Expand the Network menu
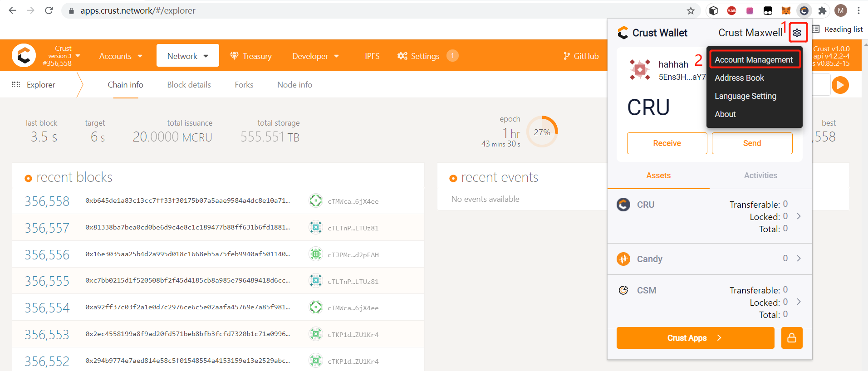 (188, 56)
